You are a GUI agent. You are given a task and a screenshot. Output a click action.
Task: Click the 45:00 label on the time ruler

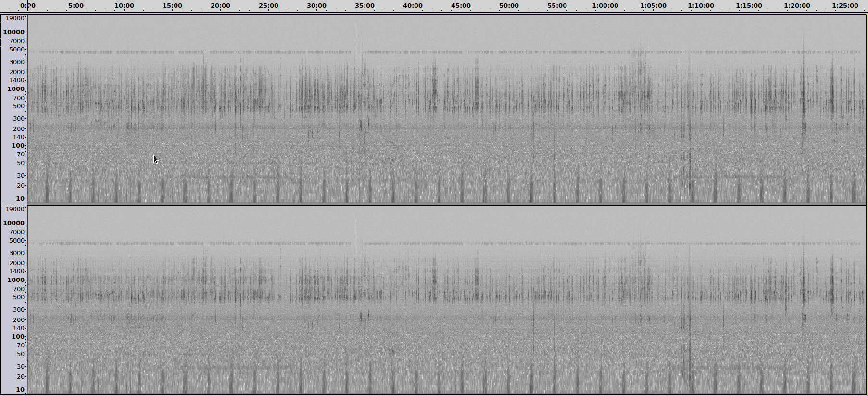[x=461, y=6]
